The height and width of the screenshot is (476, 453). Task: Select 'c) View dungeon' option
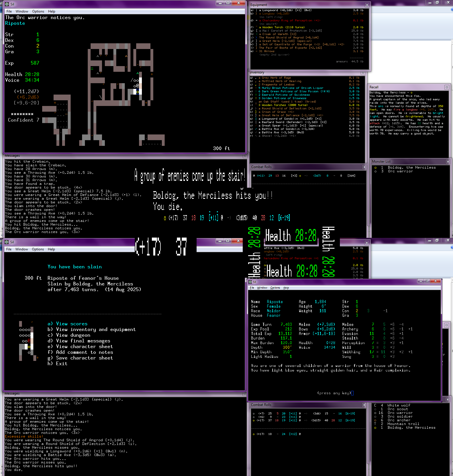[x=69, y=335]
